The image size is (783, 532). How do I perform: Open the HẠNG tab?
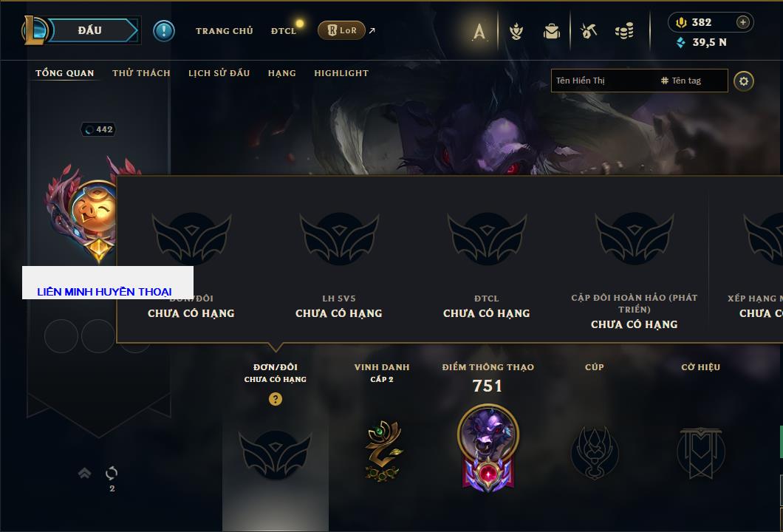[x=281, y=73]
